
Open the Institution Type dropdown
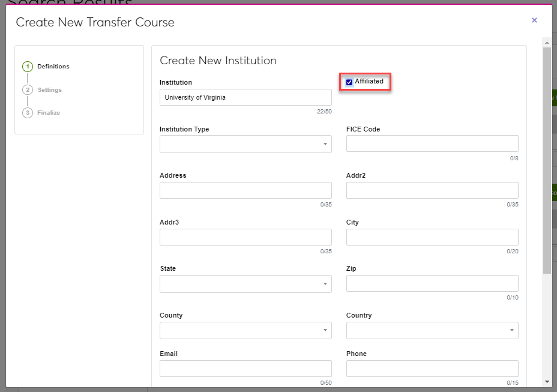click(245, 144)
